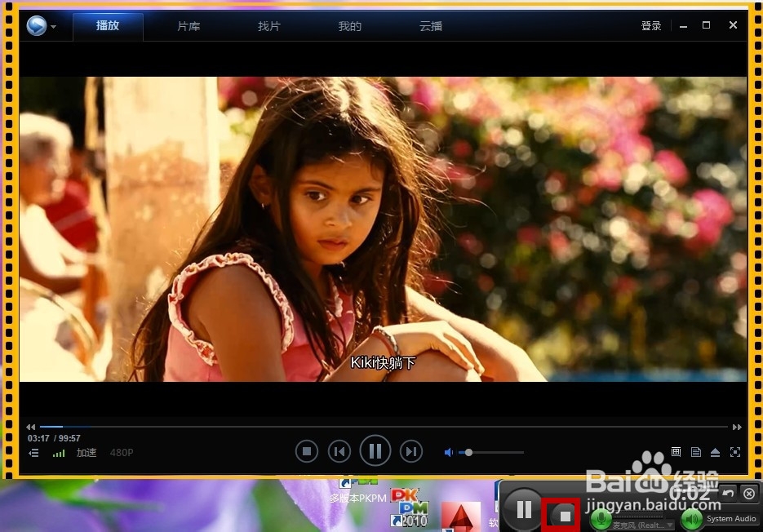Enter fullscreen mode with corner icon
Screen dimensions: 763x532
pyautogui.click(x=735, y=452)
